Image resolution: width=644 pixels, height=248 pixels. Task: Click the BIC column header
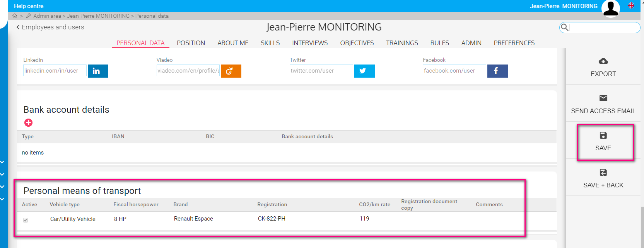[210, 136]
